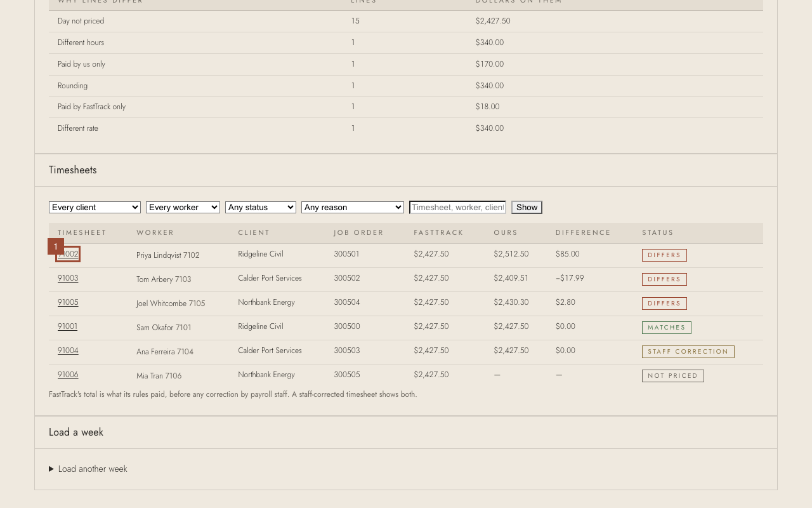Screen dimensions: 812x508
Task: Click worker name Priya Lindqvist 7102
Action: pos(168,255)
